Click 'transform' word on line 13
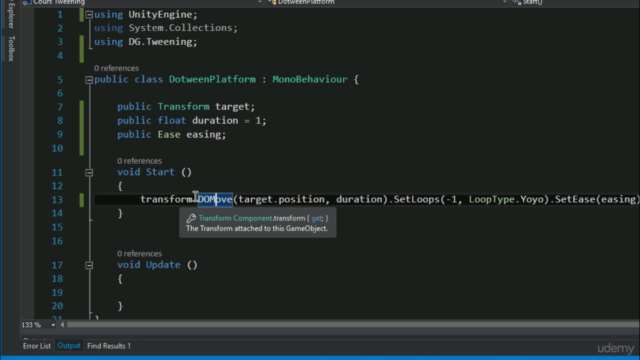Viewport: 640px width, 360px height. point(167,199)
